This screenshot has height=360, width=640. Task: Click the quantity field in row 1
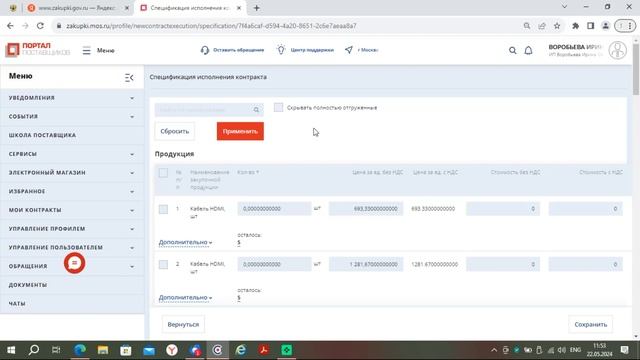pyautogui.click(x=274, y=209)
